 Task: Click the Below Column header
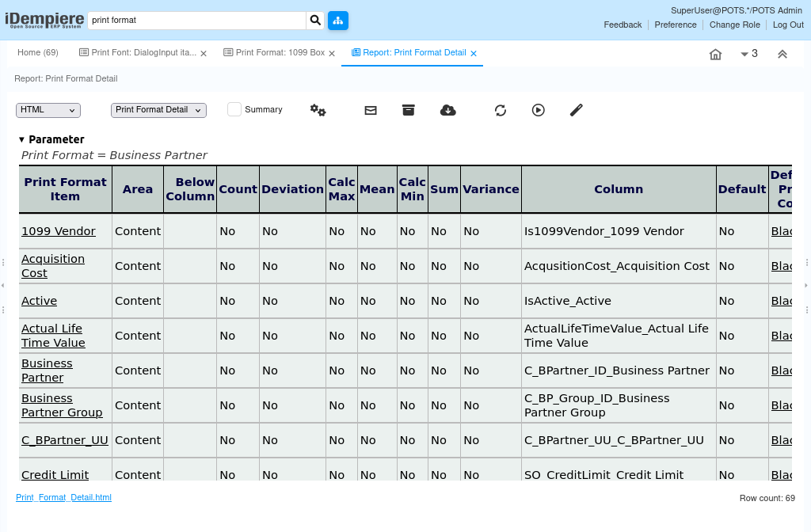point(190,189)
